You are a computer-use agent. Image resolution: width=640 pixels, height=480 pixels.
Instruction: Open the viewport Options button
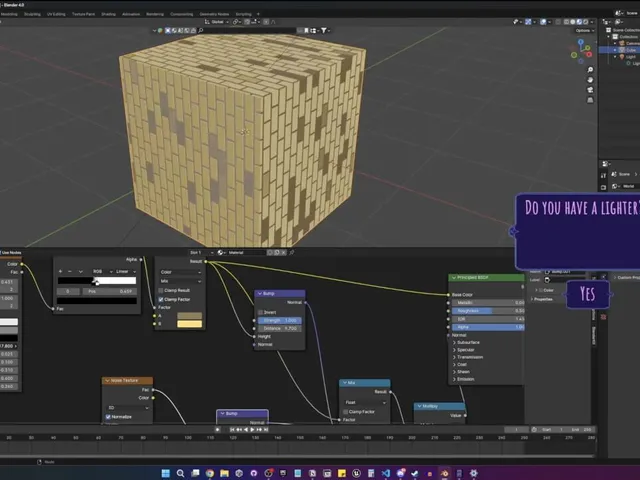pyautogui.click(x=584, y=31)
